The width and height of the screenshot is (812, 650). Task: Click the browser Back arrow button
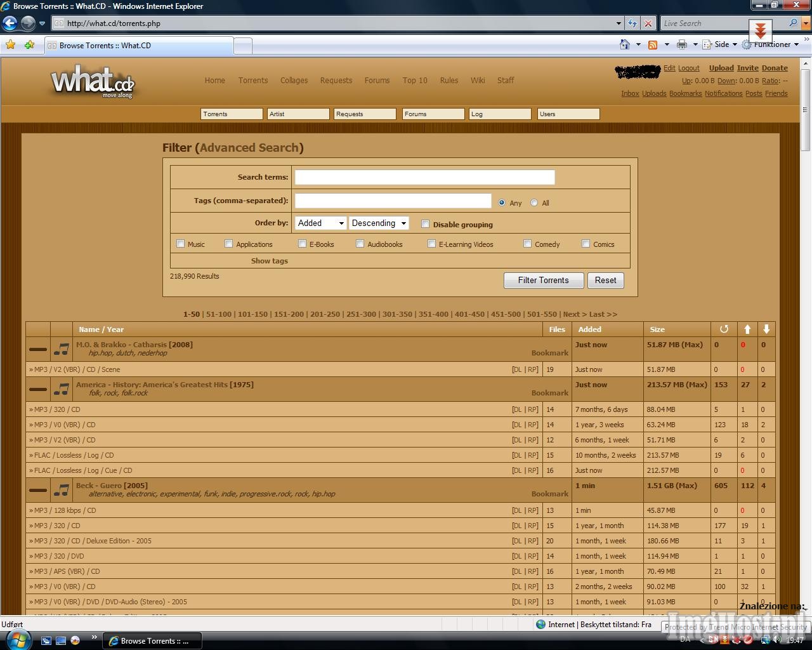[x=10, y=23]
